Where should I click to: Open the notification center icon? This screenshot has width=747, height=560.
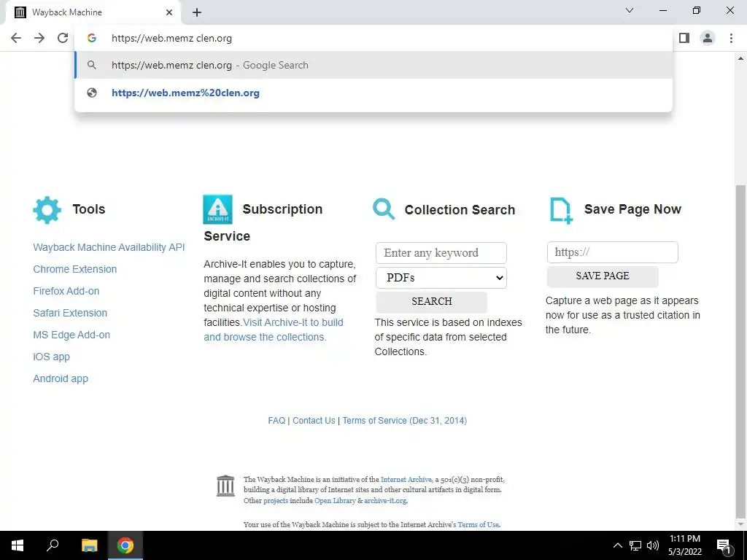(724, 545)
